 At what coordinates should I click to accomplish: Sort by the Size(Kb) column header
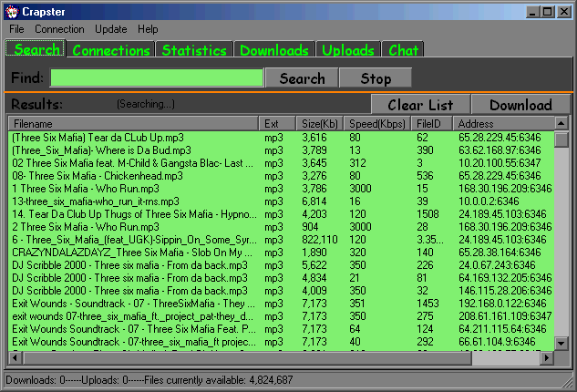point(320,124)
